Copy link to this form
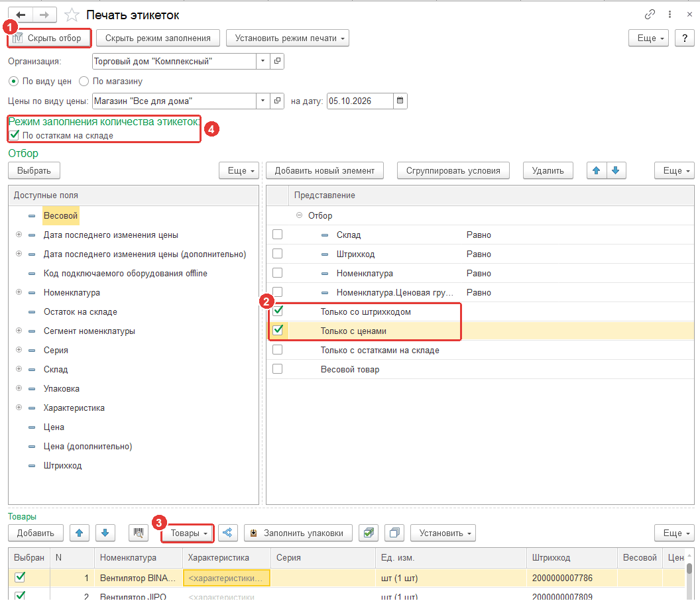Viewport: 700px width, 603px height. (x=650, y=15)
